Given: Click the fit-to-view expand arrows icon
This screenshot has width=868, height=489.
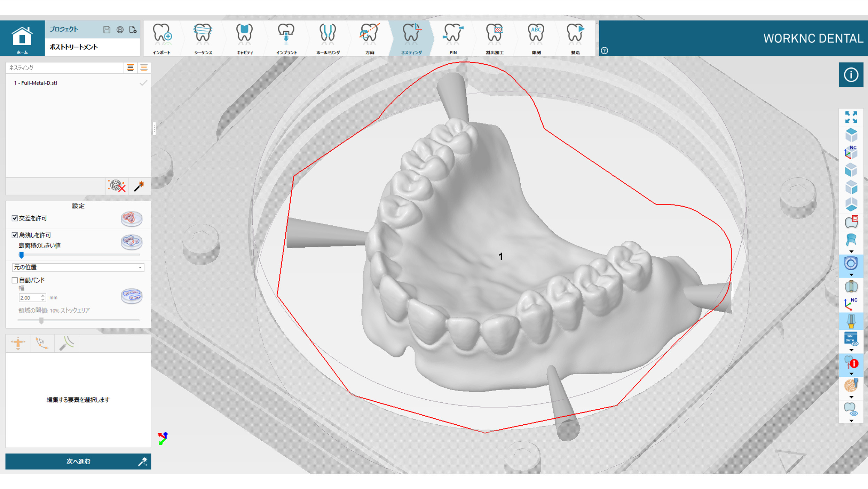Looking at the screenshot, I should [x=851, y=117].
